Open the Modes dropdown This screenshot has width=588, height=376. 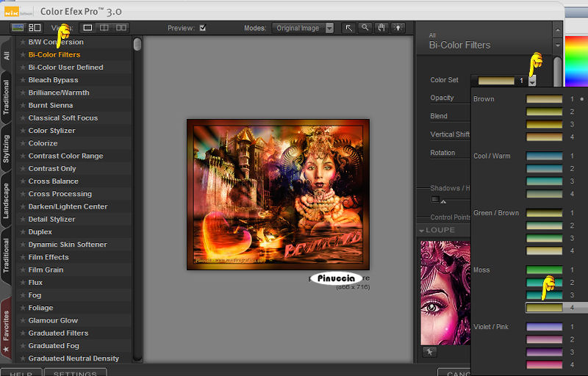pyautogui.click(x=303, y=28)
